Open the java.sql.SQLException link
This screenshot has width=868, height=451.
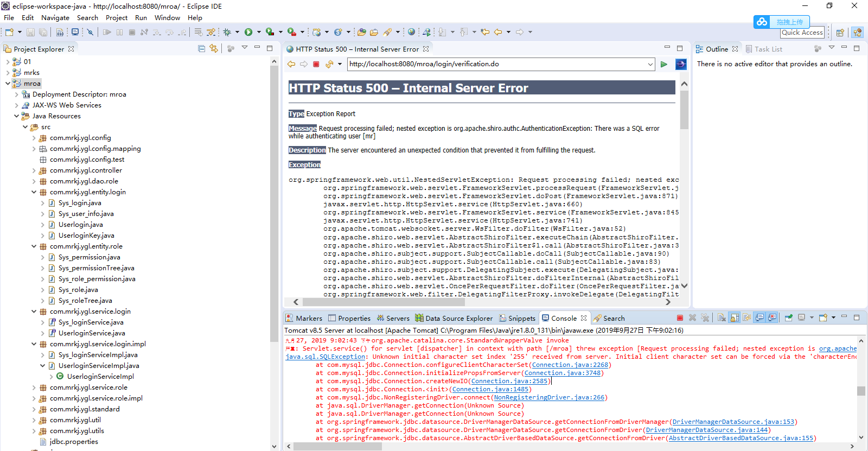[x=325, y=357]
